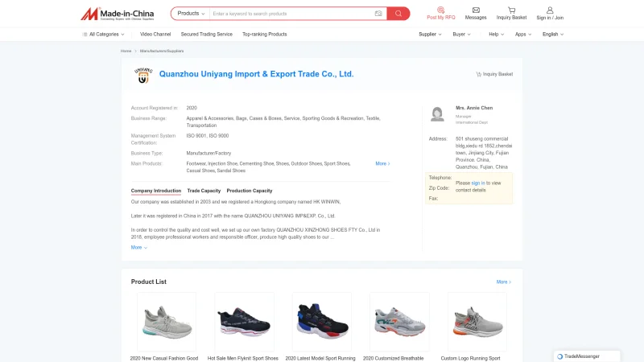Click More link in Product List header
The height and width of the screenshot is (362, 644).
(x=504, y=282)
